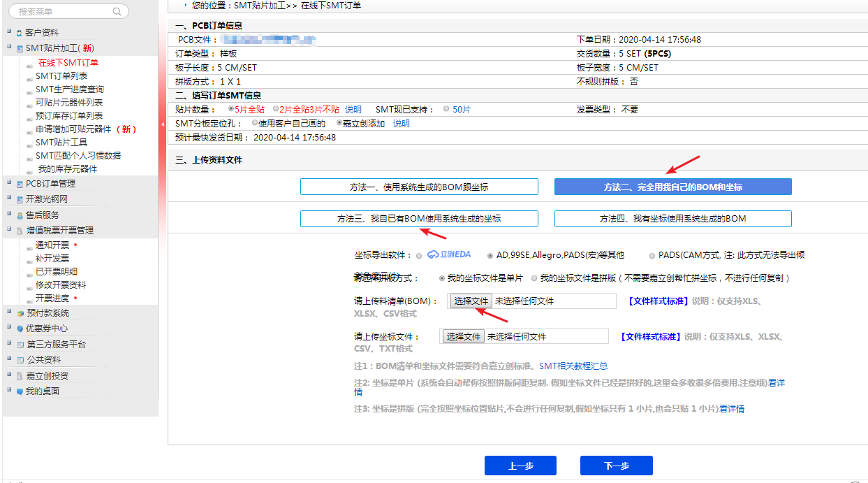Click 选择文件 for BOM upload
This screenshot has height=483, width=868.
coord(470,301)
